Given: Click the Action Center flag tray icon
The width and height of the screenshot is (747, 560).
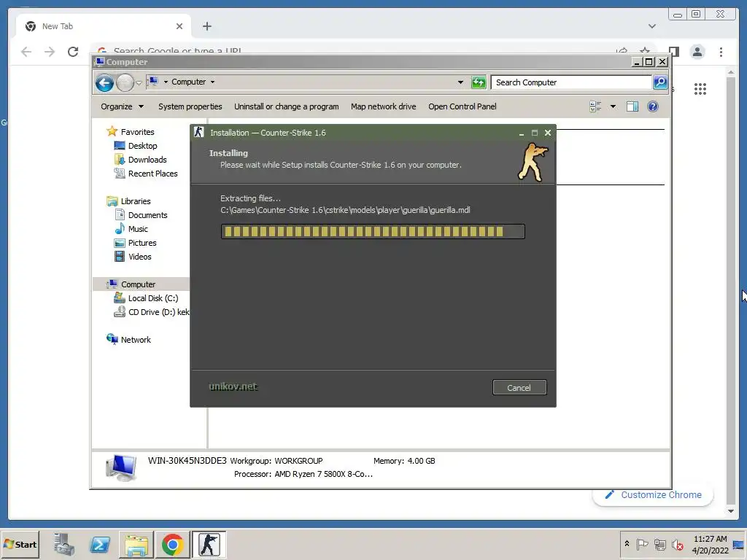Looking at the screenshot, I should point(642,544).
